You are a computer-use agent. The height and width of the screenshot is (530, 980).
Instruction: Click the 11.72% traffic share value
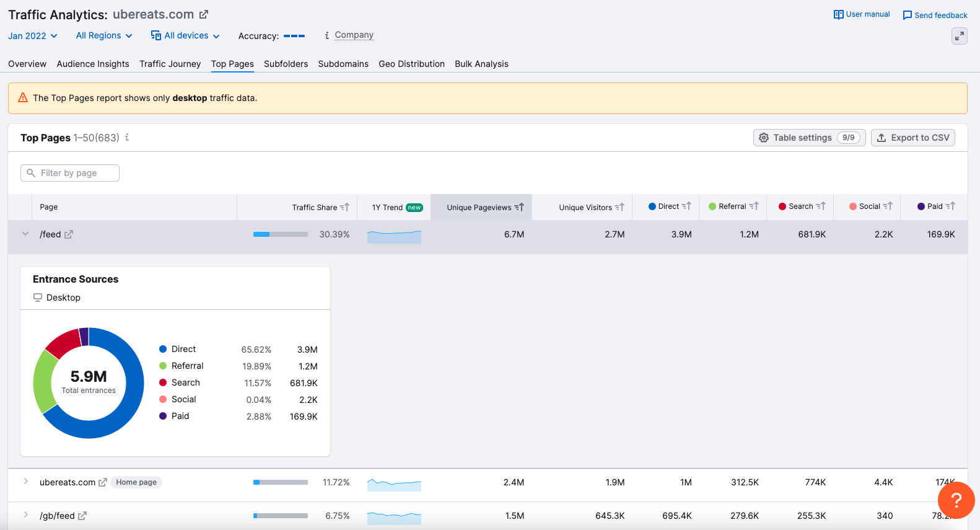tap(336, 482)
